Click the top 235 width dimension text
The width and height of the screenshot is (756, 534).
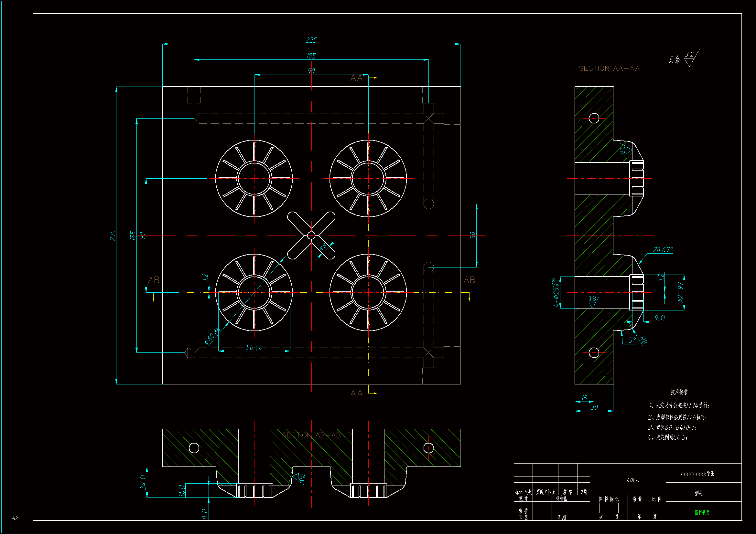(311, 40)
